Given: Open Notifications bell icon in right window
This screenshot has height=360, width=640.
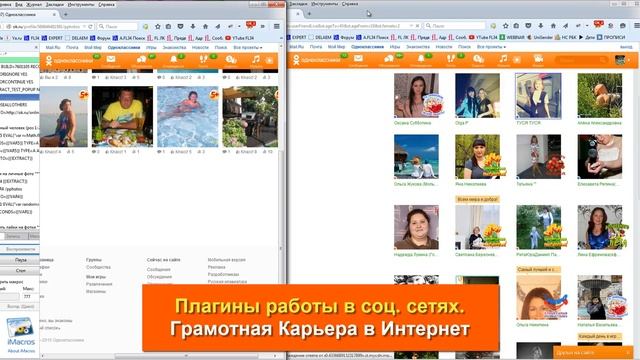Looking at the screenshot, I should (x=421, y=59).
